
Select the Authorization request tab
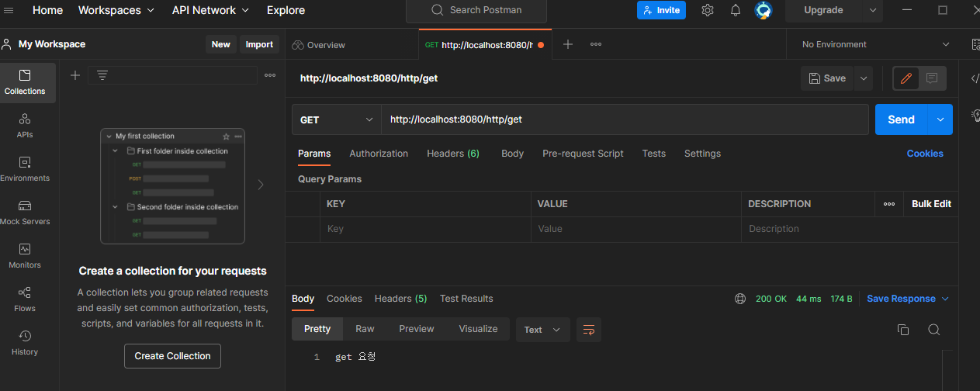tap(379, 154)
